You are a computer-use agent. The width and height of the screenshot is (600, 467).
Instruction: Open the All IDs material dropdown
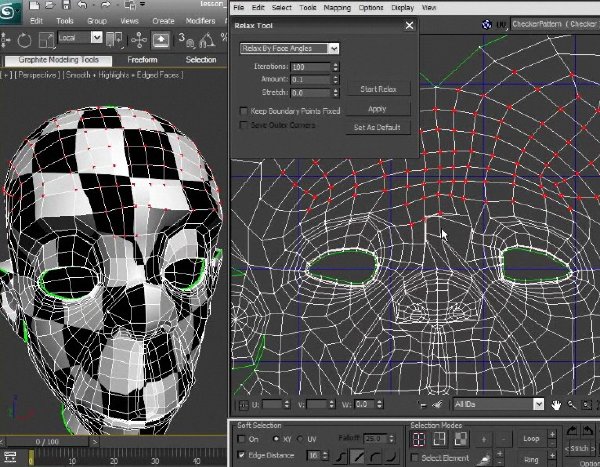click(x=499, y=404)
